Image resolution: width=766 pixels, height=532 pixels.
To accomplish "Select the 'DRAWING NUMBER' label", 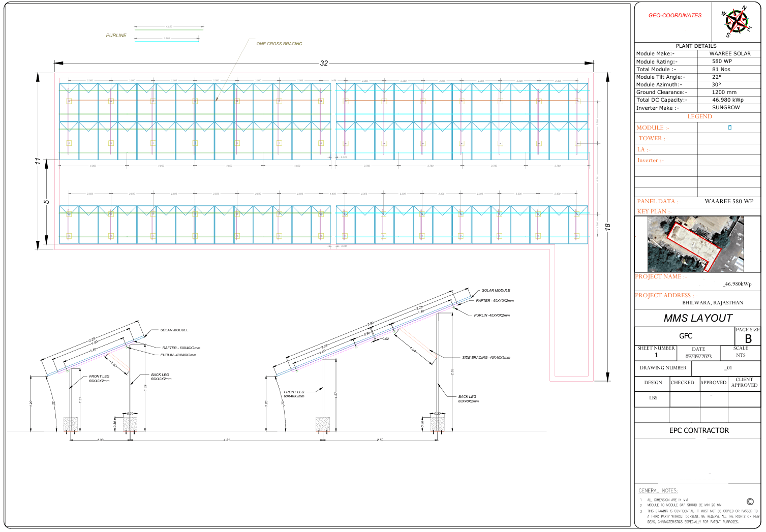I will coord(663,368).
